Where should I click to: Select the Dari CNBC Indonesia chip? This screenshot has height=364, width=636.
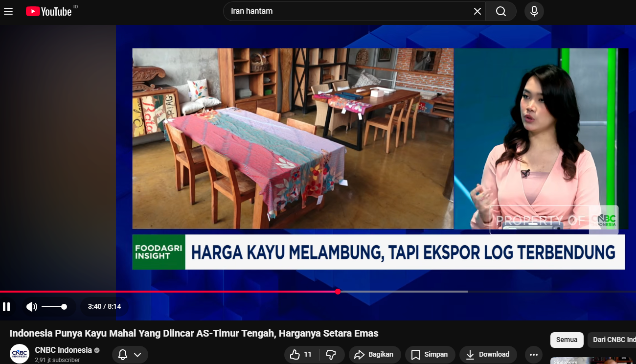[x=612, y=340]
